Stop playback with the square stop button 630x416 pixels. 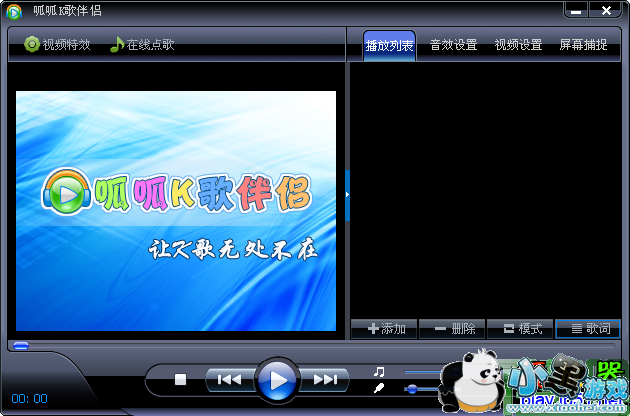(180, 379)
